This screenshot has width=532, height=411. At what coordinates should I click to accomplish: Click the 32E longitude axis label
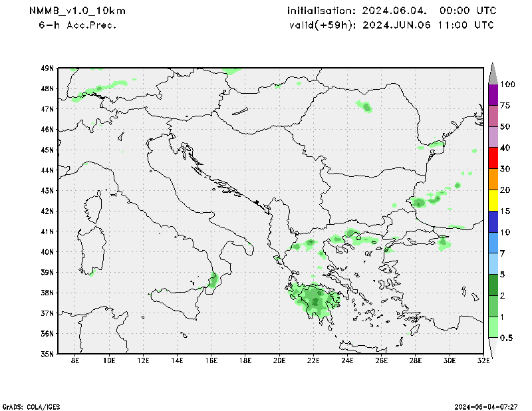[x=483, y=361]
